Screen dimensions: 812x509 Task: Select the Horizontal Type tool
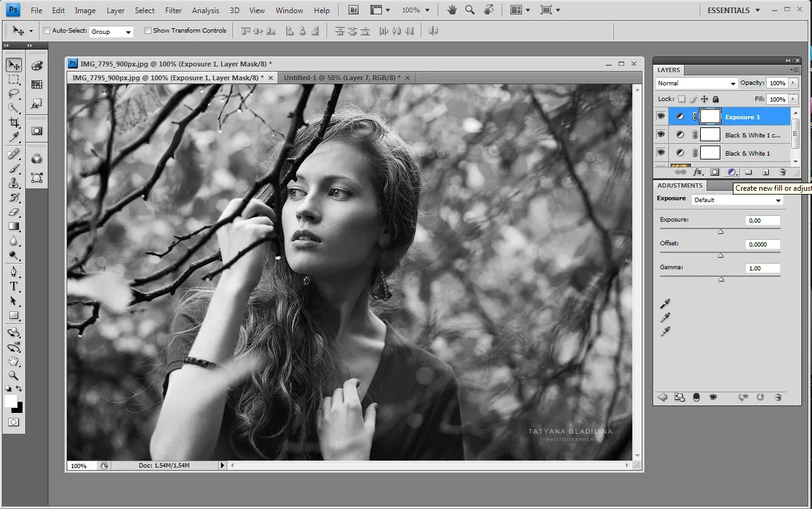click(14, 286)
